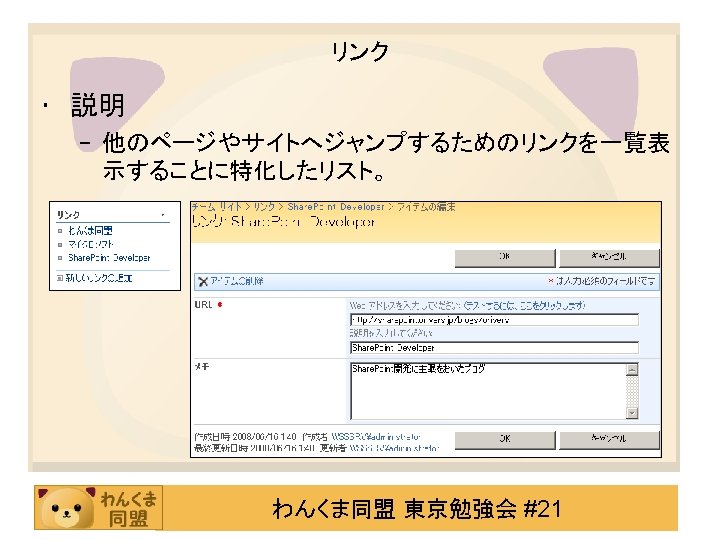The height and width of the screenshot is (540, 720).
Task: Click the 更新者 administrator user link
Action: pos(394,448)
